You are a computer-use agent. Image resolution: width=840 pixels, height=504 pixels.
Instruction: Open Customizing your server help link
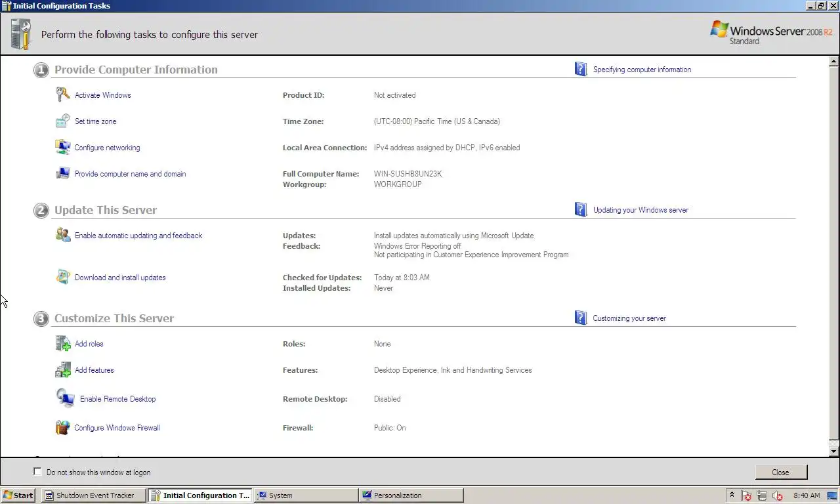point(629,318)
